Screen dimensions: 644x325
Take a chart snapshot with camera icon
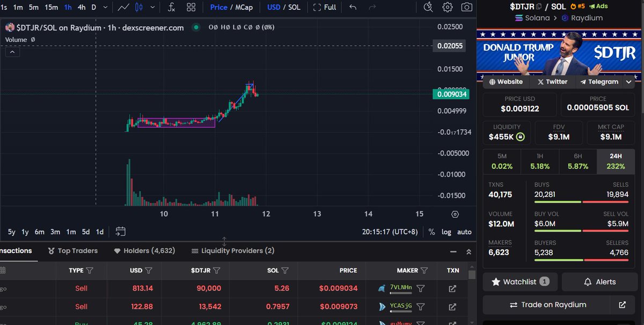tap(467, 7)
